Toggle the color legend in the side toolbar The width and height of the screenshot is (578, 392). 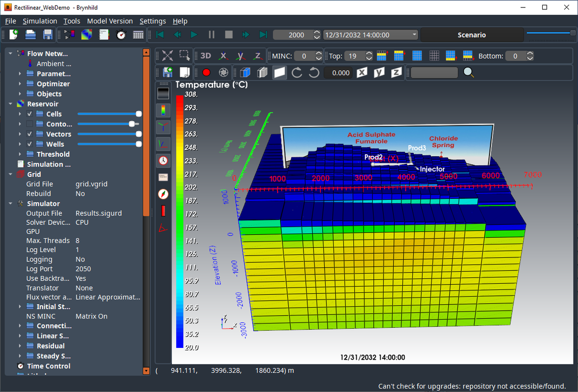click(163, 110)
